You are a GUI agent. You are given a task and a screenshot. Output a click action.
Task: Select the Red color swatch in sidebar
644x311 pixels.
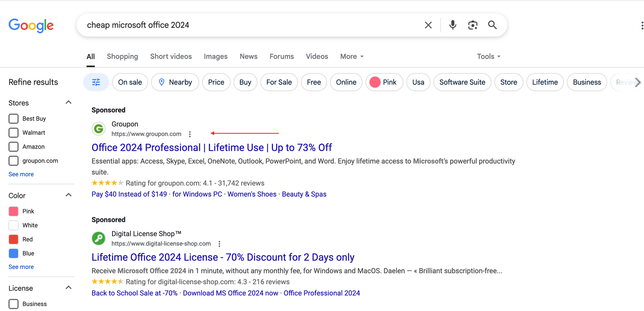tap(14, 239)
